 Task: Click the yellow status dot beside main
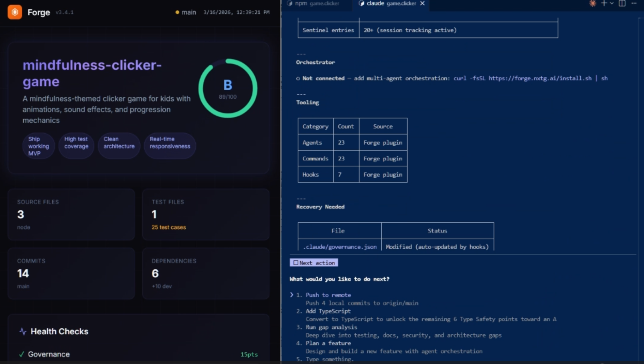pyautogui.click(x=177, y=12)
